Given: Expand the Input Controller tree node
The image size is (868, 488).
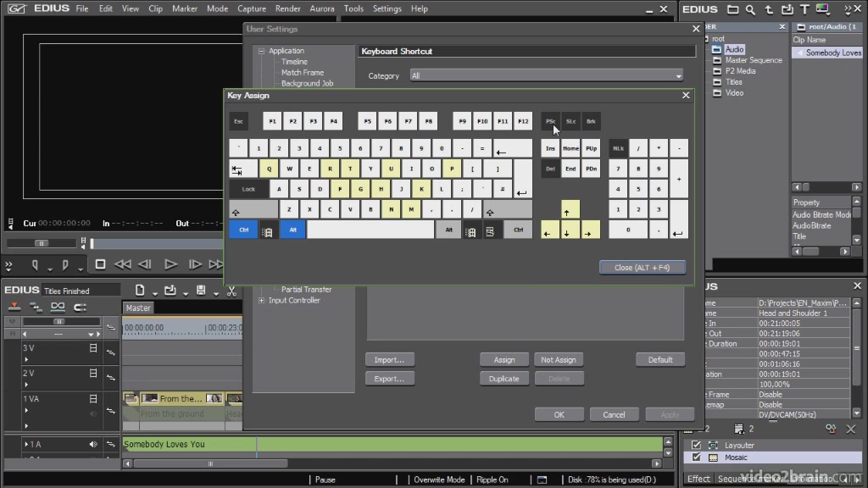Looking at the screenshot, I should pyautogui.click(x=261, y=301).
